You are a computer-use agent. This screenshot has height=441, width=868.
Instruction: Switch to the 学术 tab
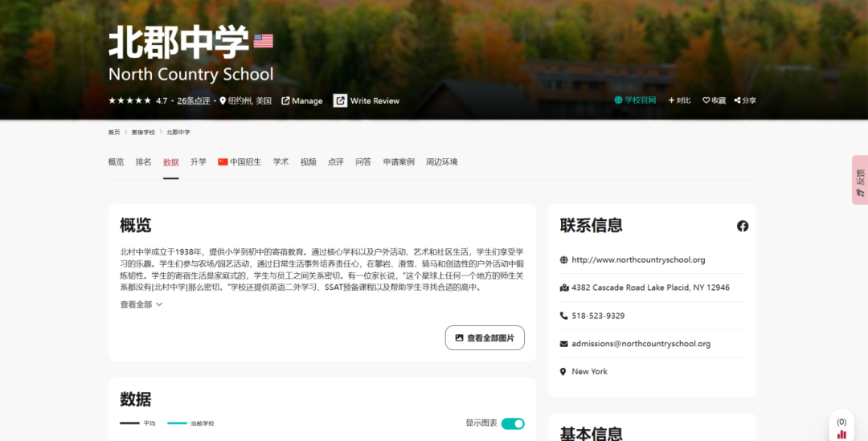(x=280, y=162)
